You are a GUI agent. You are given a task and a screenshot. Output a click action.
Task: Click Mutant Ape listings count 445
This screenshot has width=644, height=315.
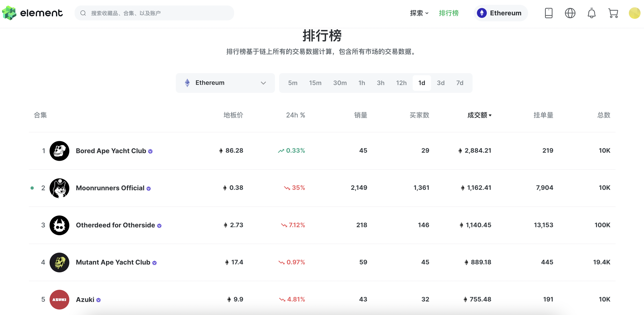click(547, 262)
